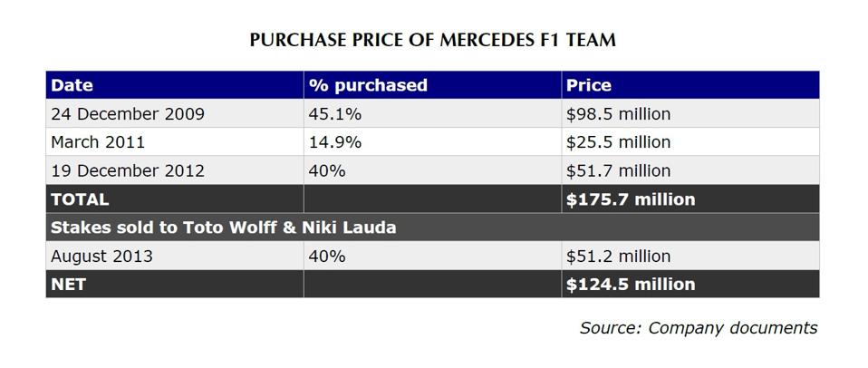Select the NET row label
This screenshot has height=368, width=868.
[69, 284]
